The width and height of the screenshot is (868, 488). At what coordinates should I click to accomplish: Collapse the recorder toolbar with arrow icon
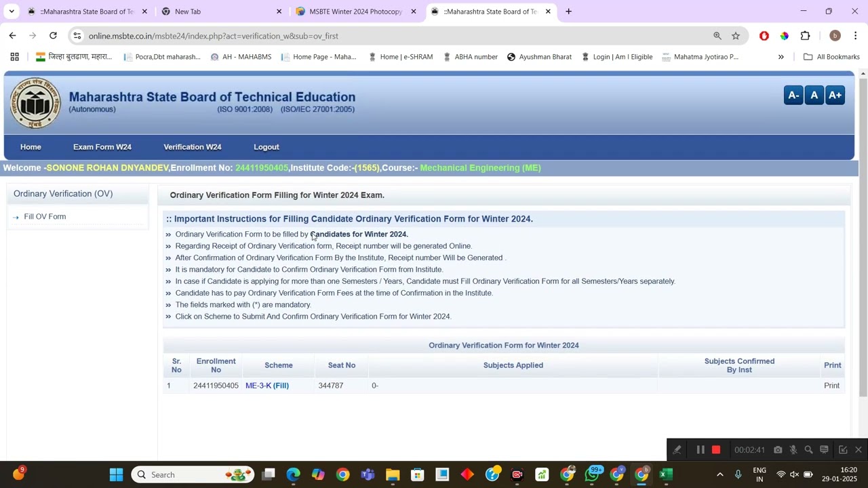click(x=843, y=450)
